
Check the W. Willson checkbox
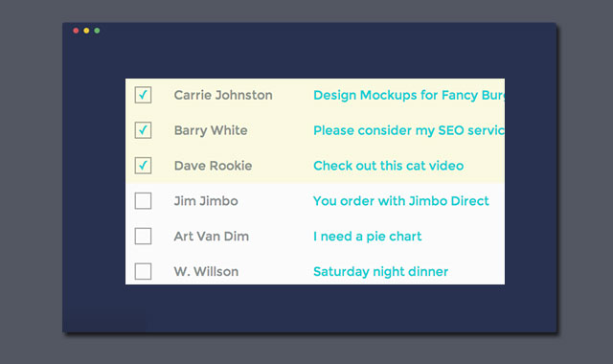pos(143,271)
